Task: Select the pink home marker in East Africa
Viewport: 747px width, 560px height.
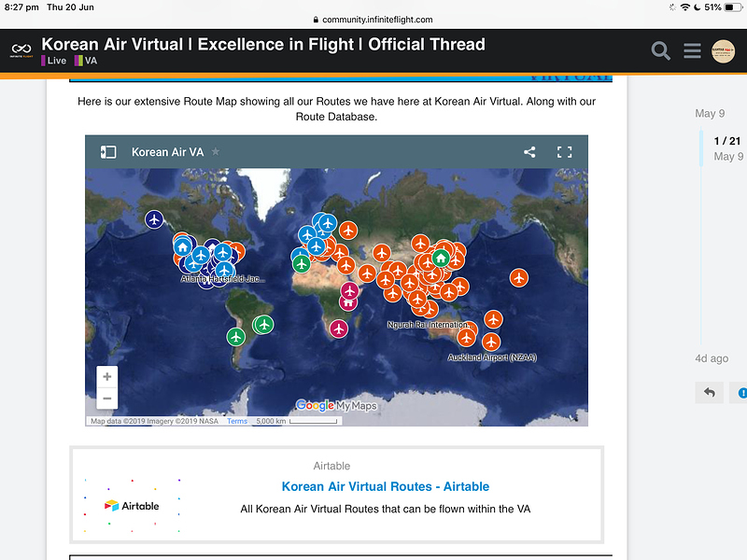Action: [x=348, y=302]
